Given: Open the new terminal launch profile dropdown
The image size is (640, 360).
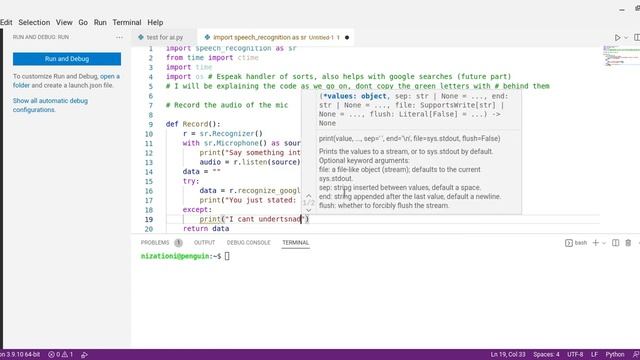Looking at the screenshot, I should tap(604, 243).
